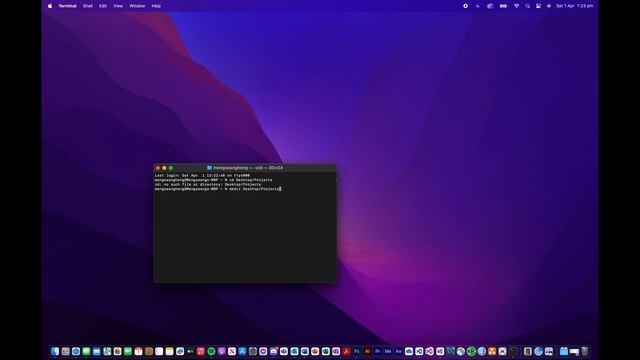Open Spotify from the Dock
The image size is (640, 360).
[211, 351]
